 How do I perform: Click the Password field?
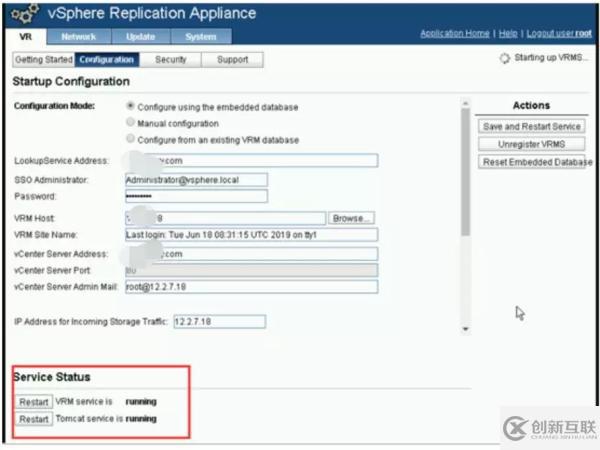pyautogui.click(x=196, y=196)
